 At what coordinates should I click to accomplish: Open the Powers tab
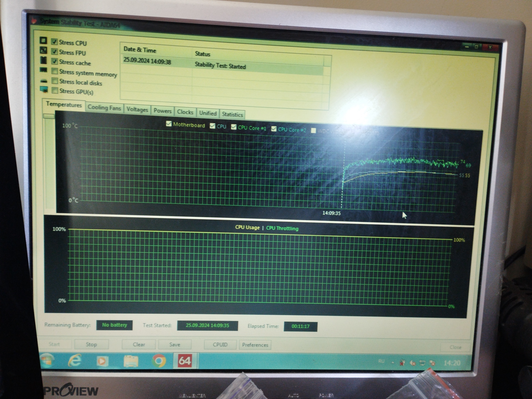point(163,111)
